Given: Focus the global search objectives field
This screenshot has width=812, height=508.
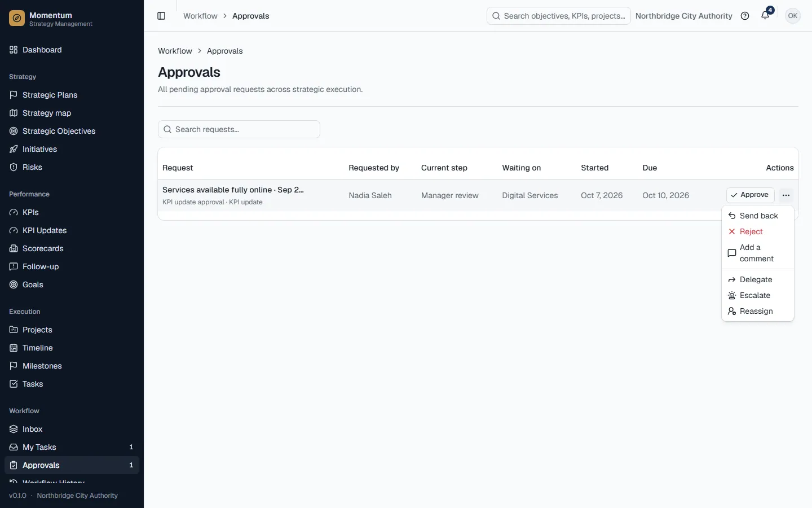Looking at the screenshot, I should tap(559, 16).
